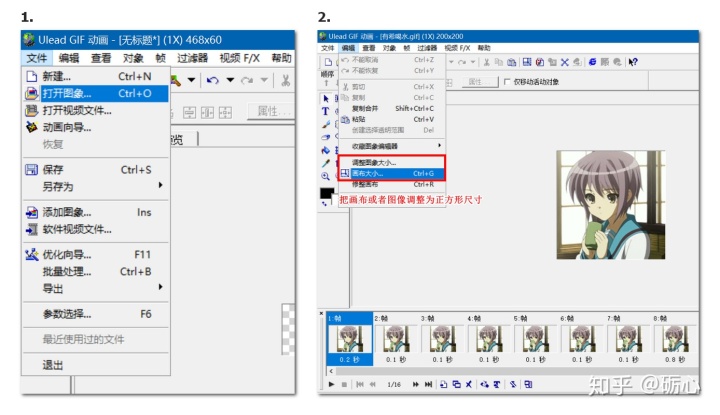Click the scissors cut icon in window 2 toolbar

coord(486,62)
